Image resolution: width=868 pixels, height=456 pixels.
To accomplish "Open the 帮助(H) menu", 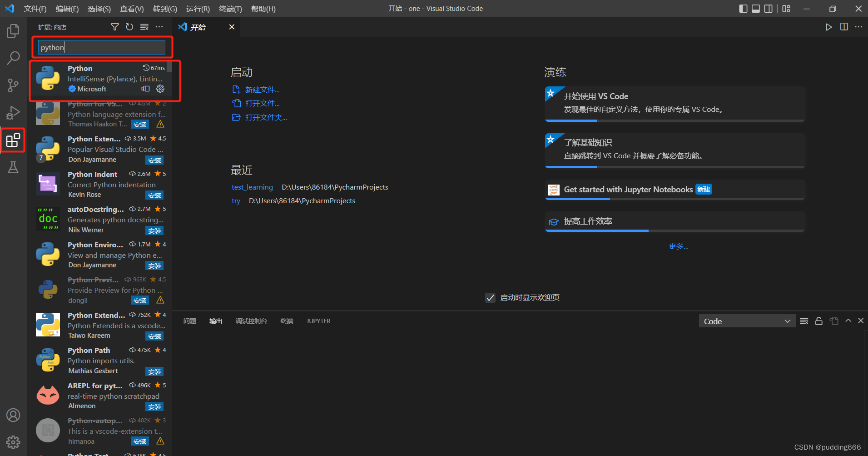I will [263, 9].
